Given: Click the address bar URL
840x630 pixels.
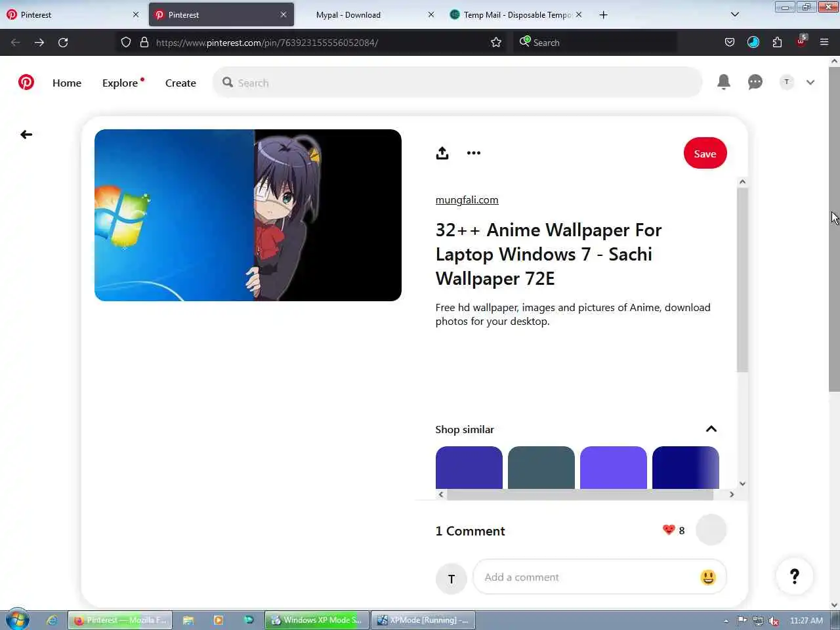Looking at the screenshot, I should (x=267, y=43).
